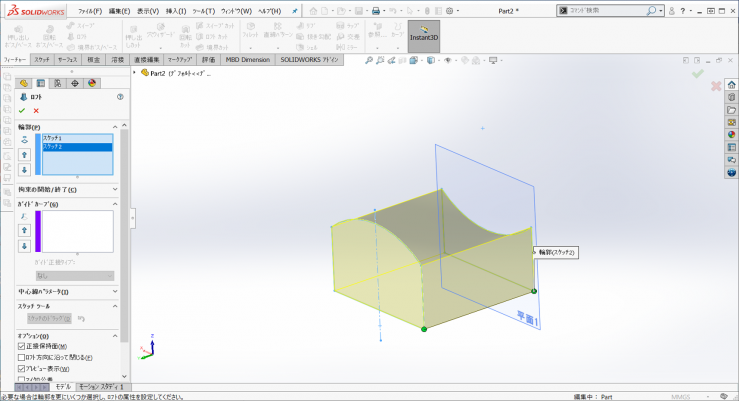Screen dimensions: 739x401
Task: Click the purple guide curve color bar
Action: 38,231
